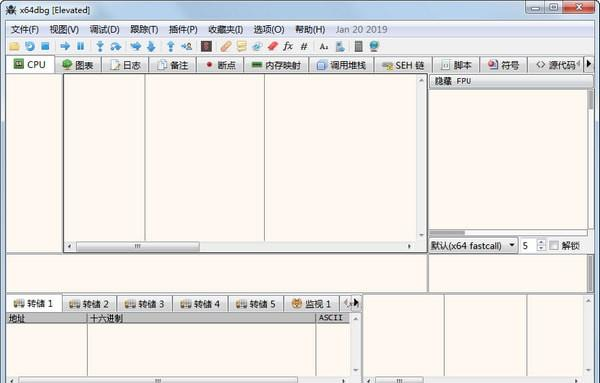600x383 pixels.
Task: Open the Bookmarks red icon
Action: tap(272, 47)
